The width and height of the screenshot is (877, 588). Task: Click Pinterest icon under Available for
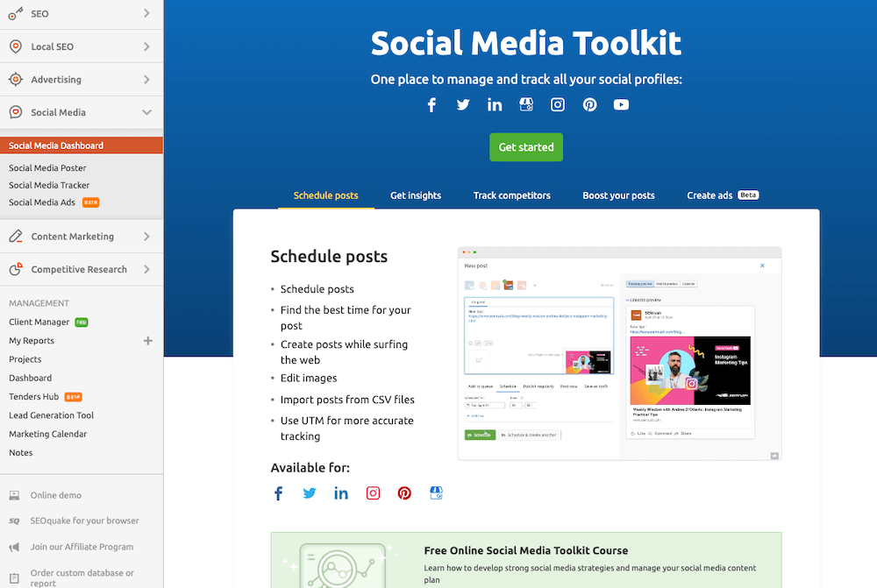point(404,493)
